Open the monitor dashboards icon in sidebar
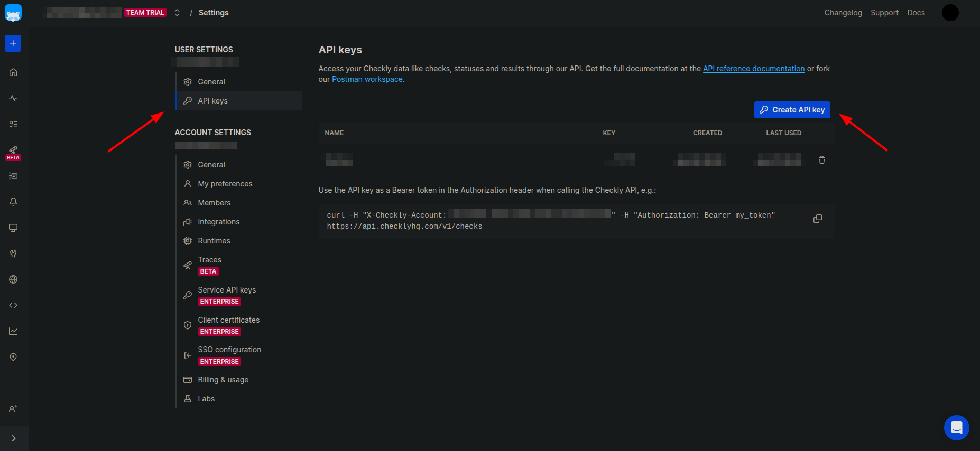 [13, 228]
